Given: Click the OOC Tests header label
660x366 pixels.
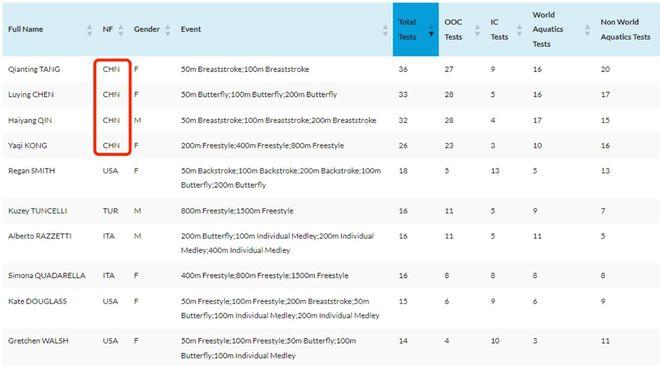Looking at the screenshot, I should [453, 29].
